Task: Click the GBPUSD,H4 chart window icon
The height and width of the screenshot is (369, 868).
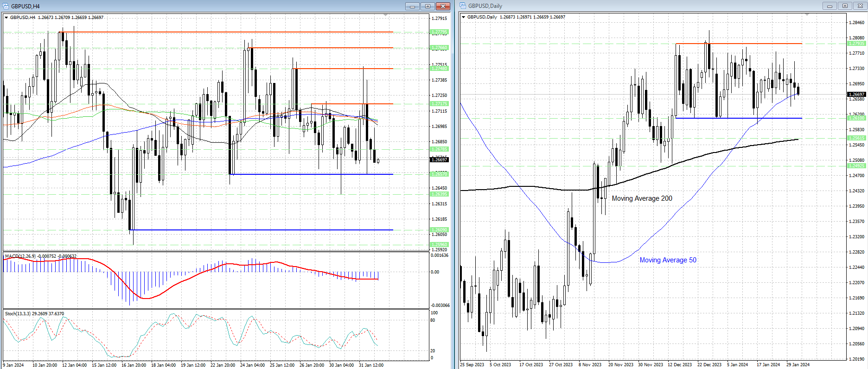Action: (6, 6)
